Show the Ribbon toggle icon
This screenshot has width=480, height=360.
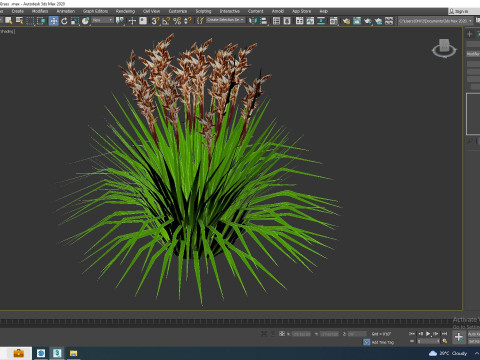coord(299,21)
